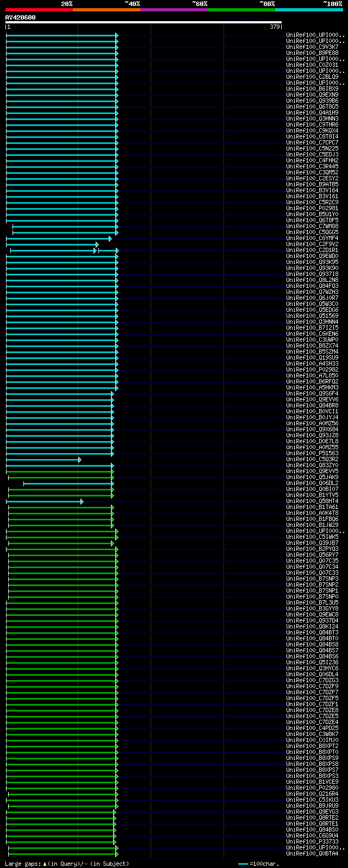Click label UniRef100_C2ESY2

click(312, 179)
